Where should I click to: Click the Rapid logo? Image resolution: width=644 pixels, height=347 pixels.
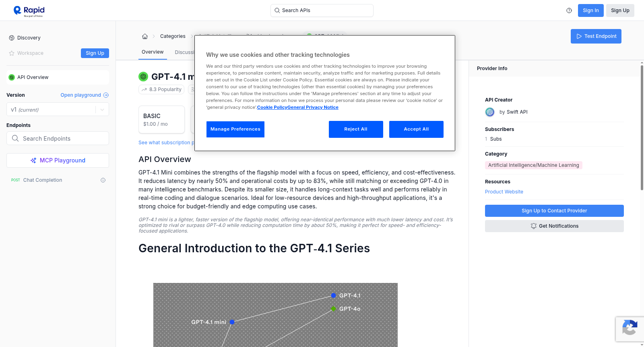pos(29,11)
